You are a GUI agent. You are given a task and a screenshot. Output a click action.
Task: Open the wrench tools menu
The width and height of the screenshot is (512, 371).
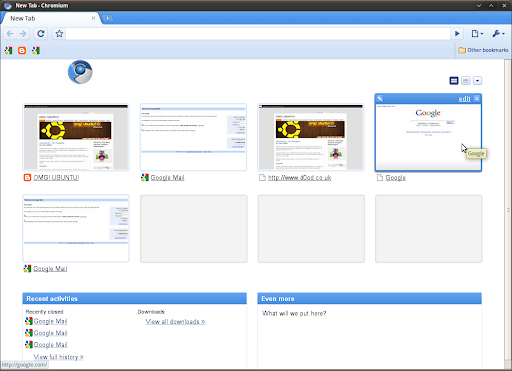(498, 34)
